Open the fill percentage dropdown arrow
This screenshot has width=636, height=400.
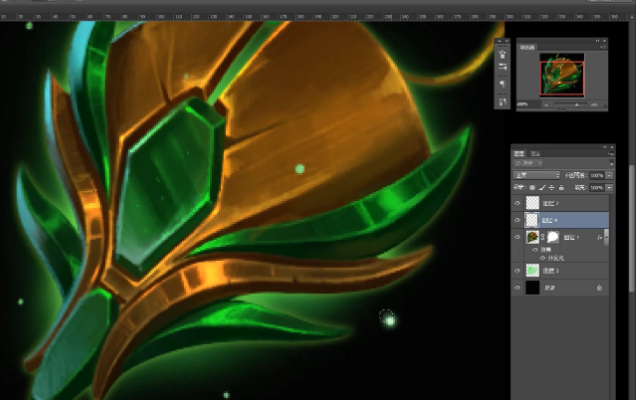(609, 187)
